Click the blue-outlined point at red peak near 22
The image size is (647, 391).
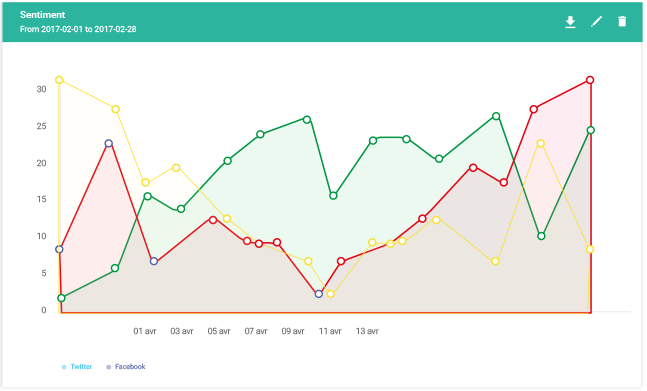(x=109, y=144)
